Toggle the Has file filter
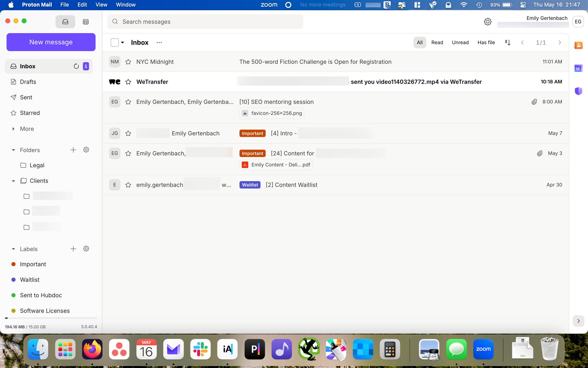The image size is (588, 368). click(x=486, y=43)
